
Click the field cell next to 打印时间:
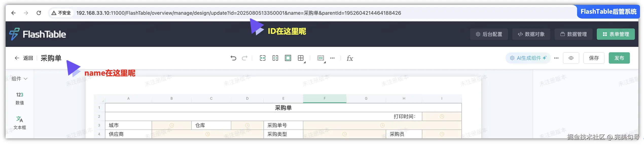click(442, 117)
